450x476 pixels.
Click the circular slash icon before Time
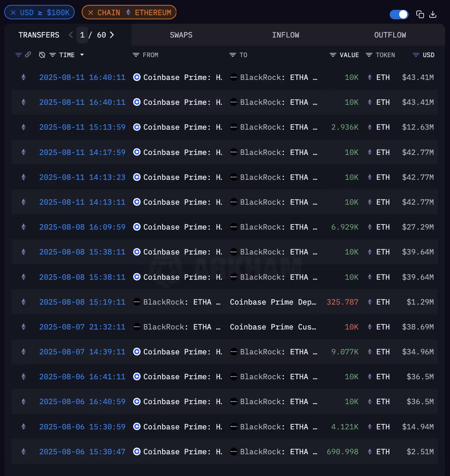click(x=42, y=55)
